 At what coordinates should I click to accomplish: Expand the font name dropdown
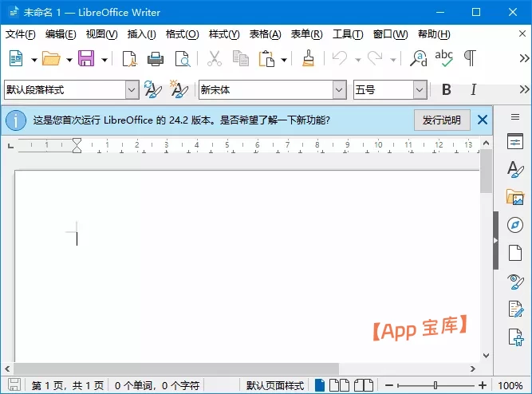(x=339, y=90)
